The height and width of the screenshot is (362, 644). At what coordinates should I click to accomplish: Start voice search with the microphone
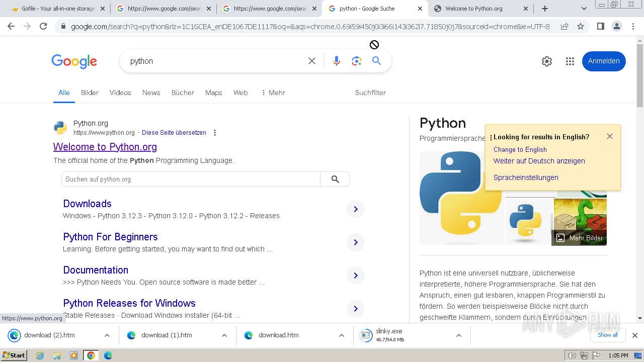coord(337,61)
